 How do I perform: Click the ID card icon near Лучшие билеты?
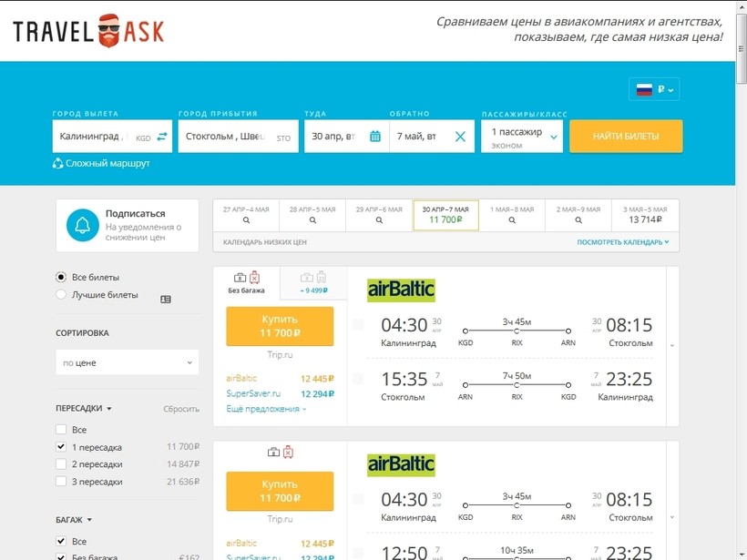click(x=166, y=299)
